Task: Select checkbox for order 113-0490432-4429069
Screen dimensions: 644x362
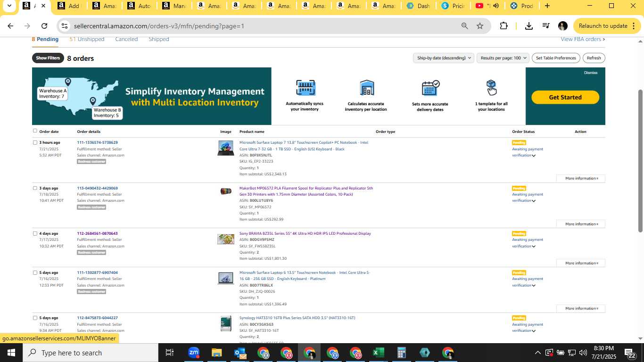Action: (x=35, y=188)
